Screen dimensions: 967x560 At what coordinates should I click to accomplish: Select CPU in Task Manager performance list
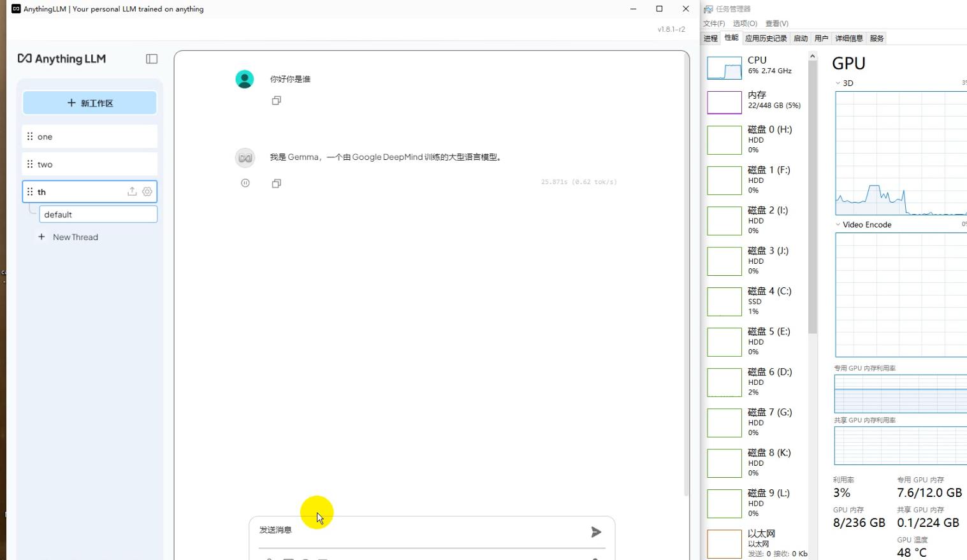[755, 67]
